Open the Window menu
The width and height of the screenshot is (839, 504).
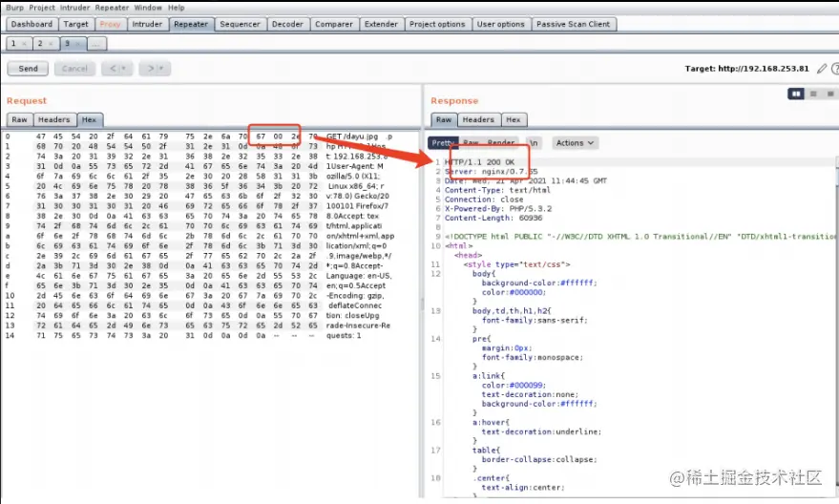(x=148, y=8)
